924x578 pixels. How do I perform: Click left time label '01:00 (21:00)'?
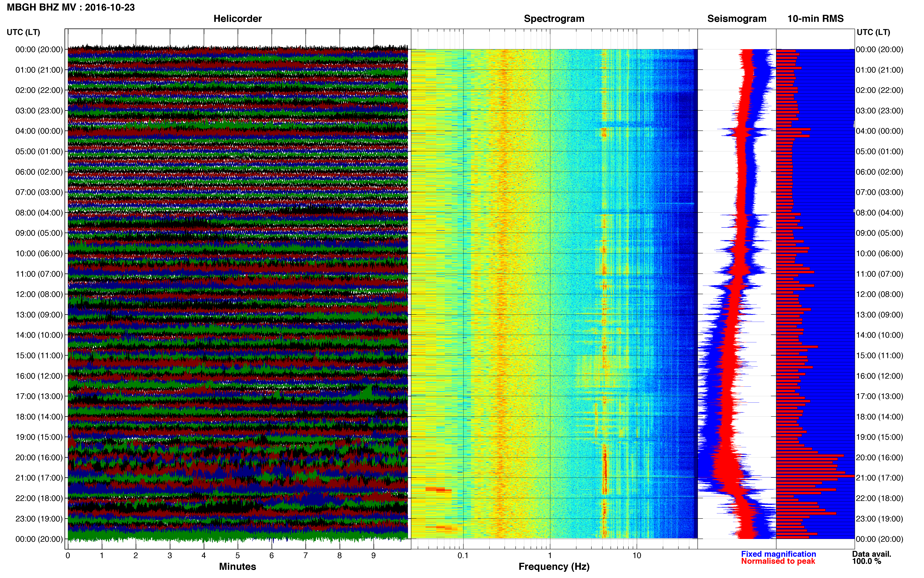[x=39, y=70]
